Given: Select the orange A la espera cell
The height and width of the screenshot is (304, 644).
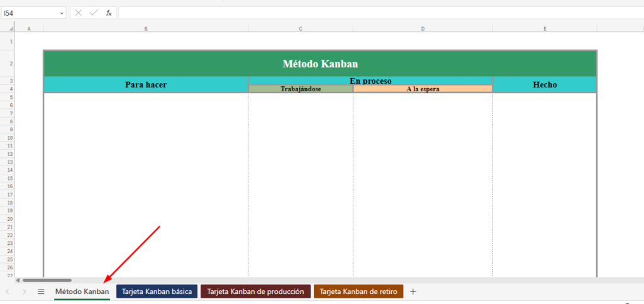Looking at the screenshot, I should click(x=423, y=89).
